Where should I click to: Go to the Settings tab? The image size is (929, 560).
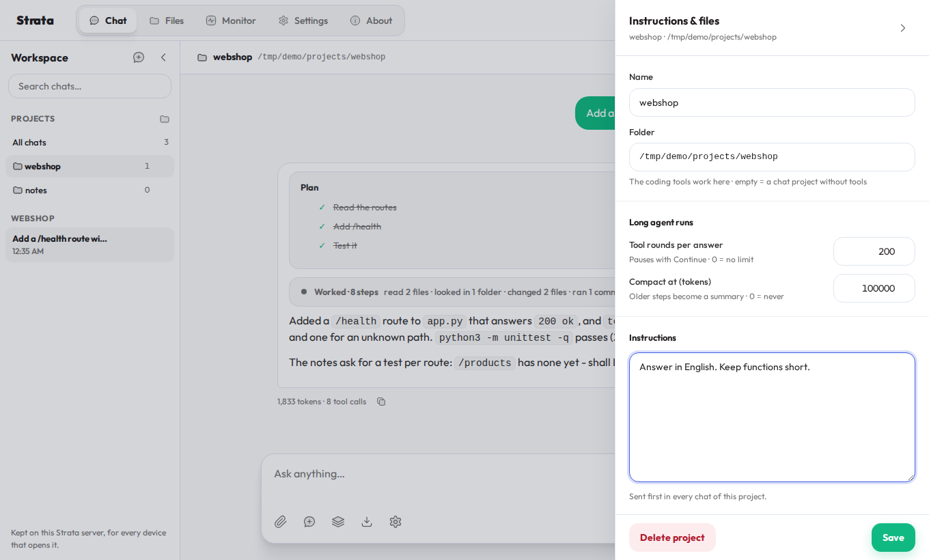(303, 20)
